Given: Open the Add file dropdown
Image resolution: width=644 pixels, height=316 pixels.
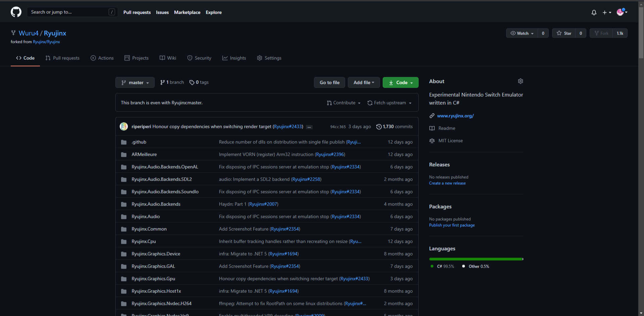Looking at the screenshot, I should tap(364, 83).
